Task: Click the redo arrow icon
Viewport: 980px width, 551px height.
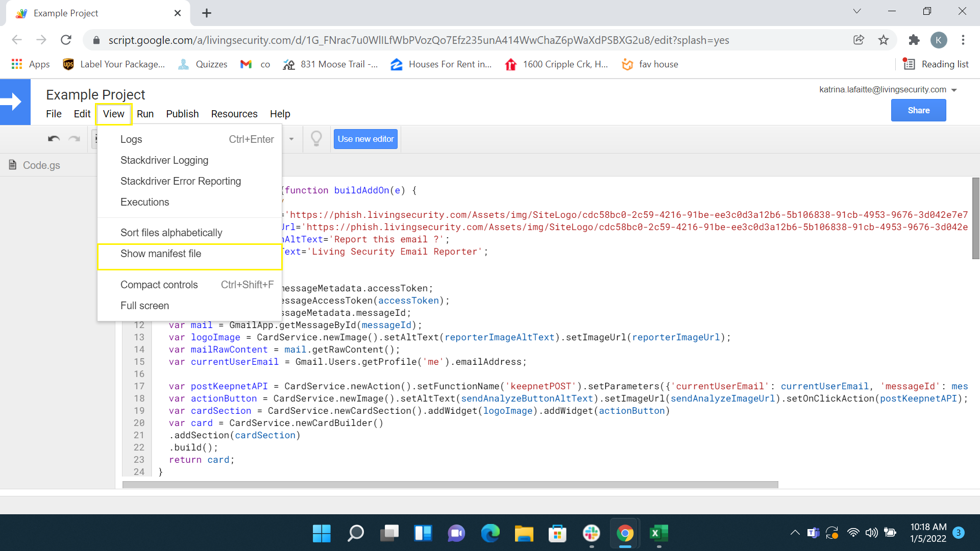Action: 75,139
